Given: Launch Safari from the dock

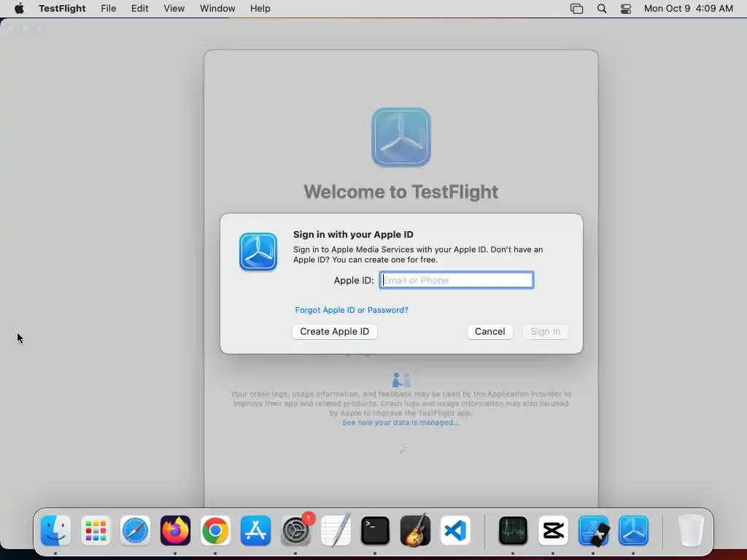Looking at the screenshot, I should [x=135, y=531].
